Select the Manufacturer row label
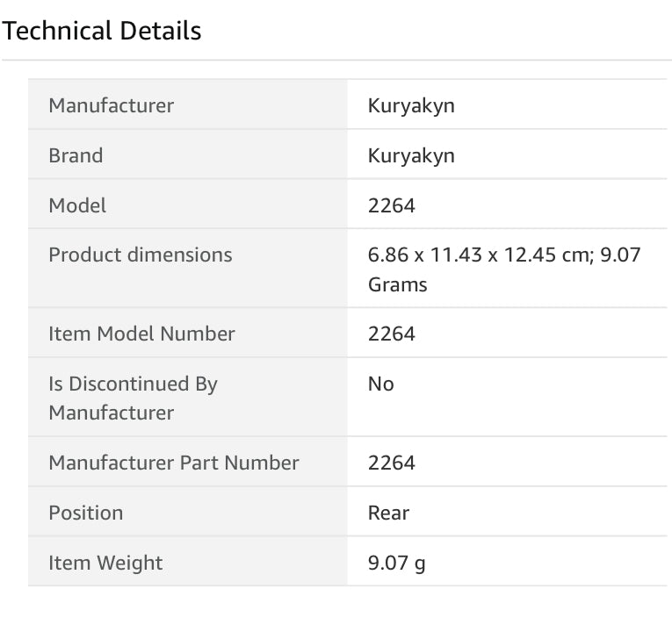The height and width of the screenshot is (632, 672). pos(112,105)
